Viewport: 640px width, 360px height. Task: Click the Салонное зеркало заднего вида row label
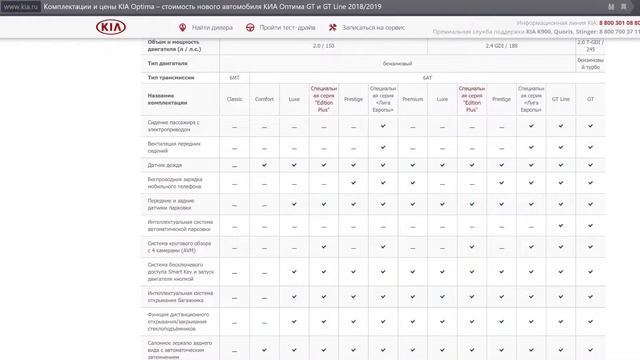180,350
